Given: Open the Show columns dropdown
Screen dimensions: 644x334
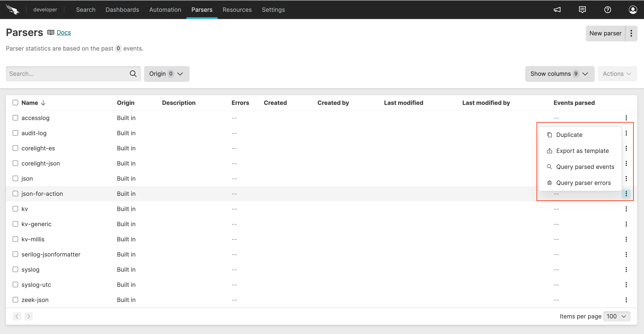Looking at the screenshot, I should click(560, 73).
